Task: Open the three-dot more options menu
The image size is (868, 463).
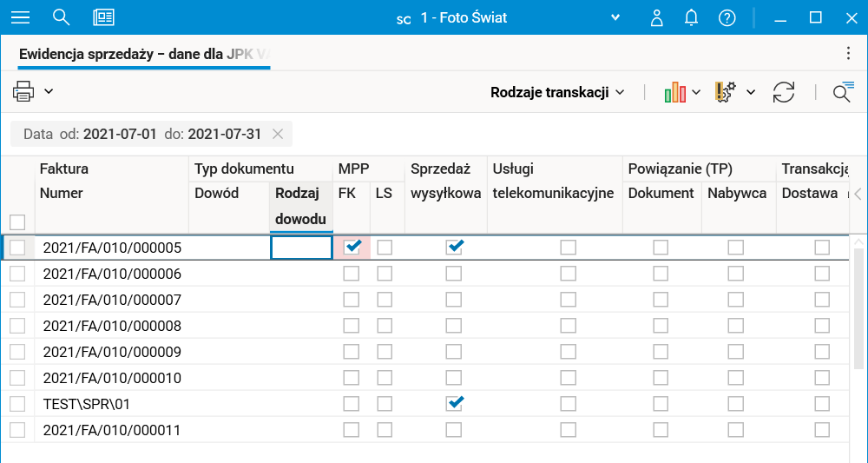Action: 848,54
